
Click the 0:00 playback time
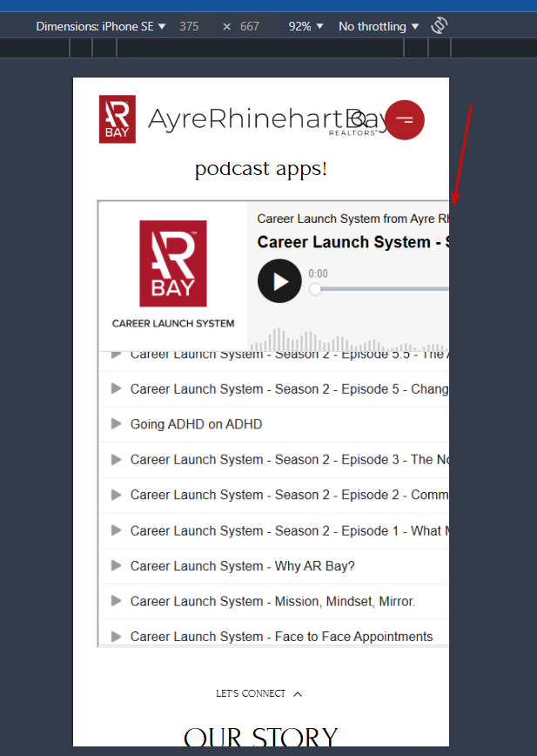pos(318,273)
